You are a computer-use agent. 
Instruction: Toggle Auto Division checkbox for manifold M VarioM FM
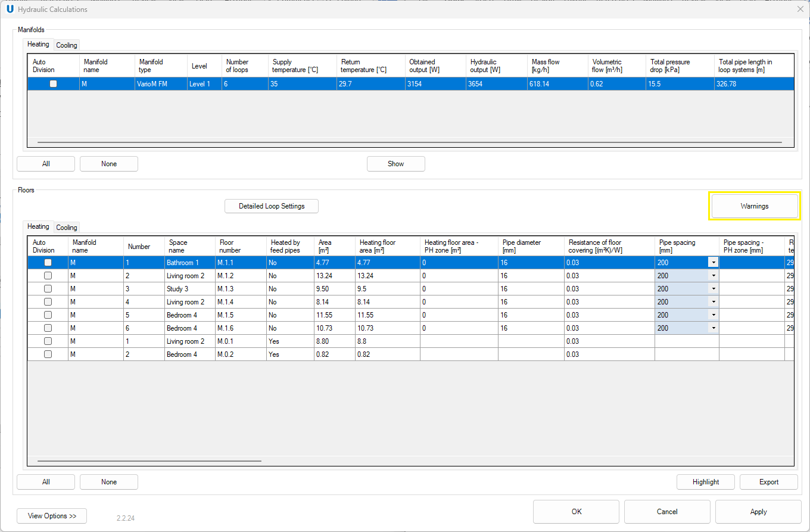click(x=54, y=84)
